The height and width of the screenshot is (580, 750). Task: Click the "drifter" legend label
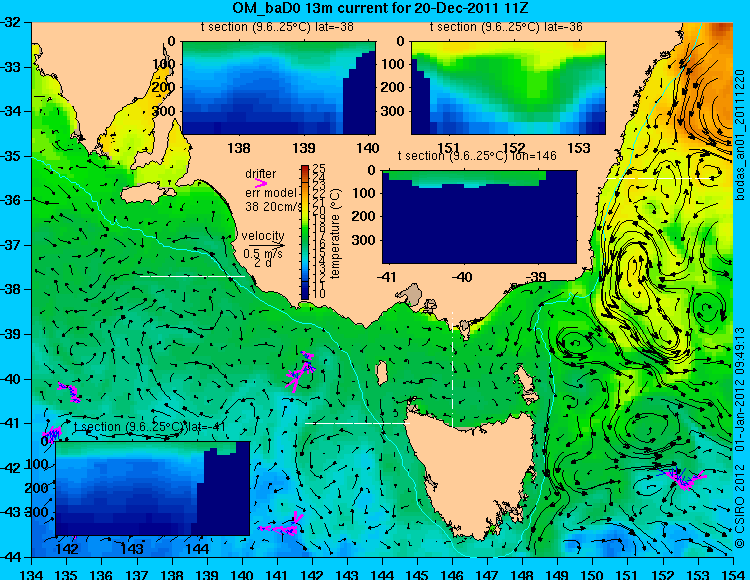[261, 174]
